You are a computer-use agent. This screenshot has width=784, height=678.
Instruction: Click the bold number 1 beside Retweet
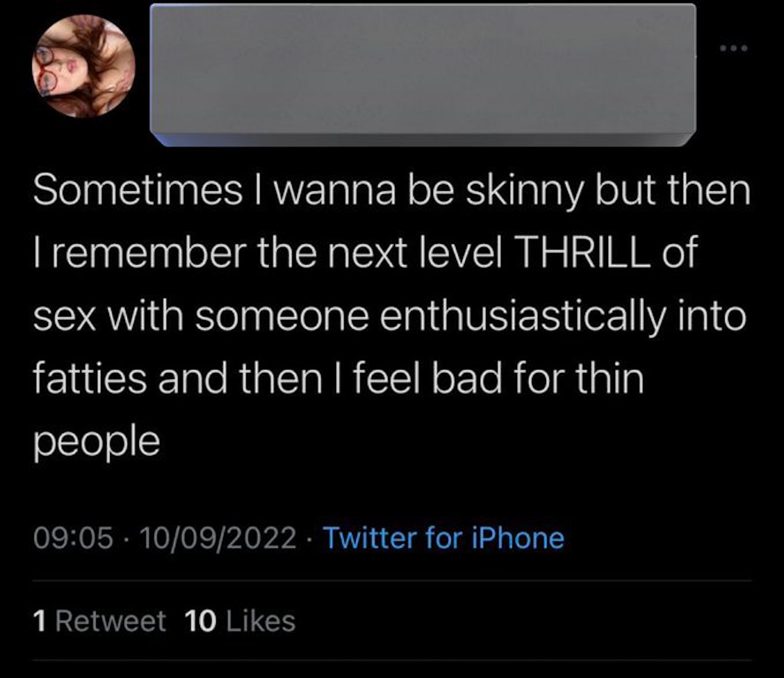(39, 621)
